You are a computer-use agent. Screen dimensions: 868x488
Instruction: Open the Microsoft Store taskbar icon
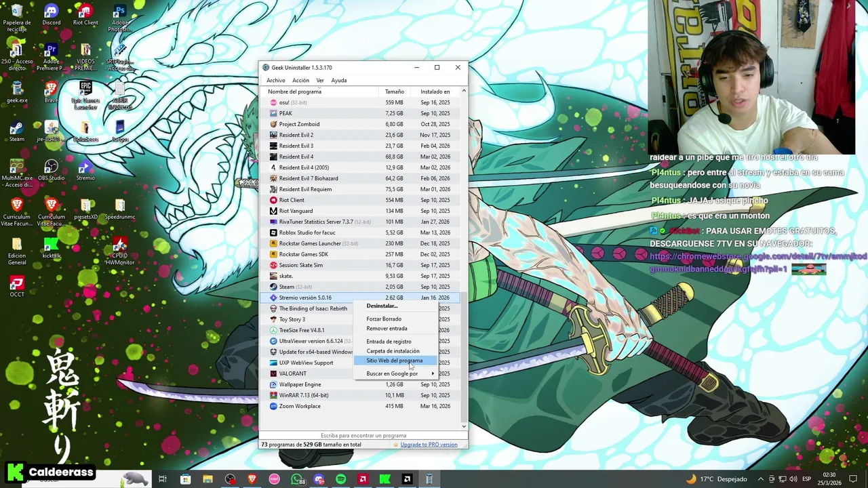[x=185, y=479]
